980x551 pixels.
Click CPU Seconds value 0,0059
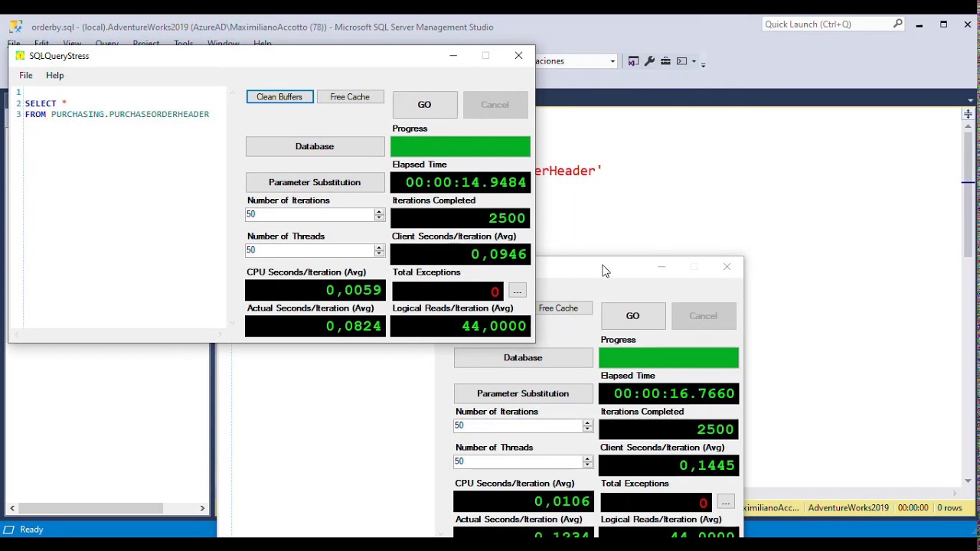pos(315,290)
